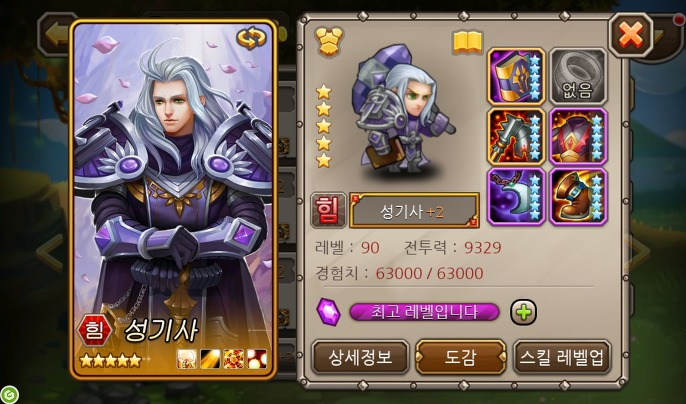The width and height of the screenshot is (686, 404).
Task: Click the card flip arrows icon
Action: pyautogui.click(x=251, y=39)
